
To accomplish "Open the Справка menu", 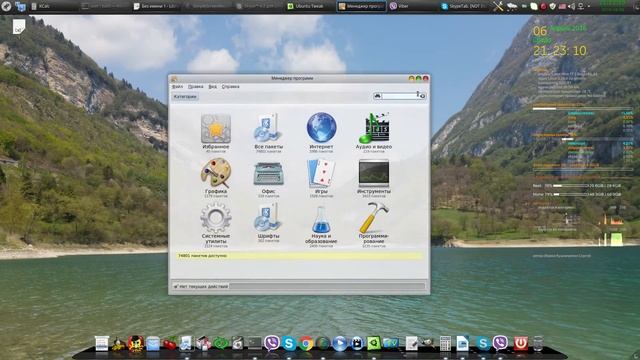I will point(231,87).
